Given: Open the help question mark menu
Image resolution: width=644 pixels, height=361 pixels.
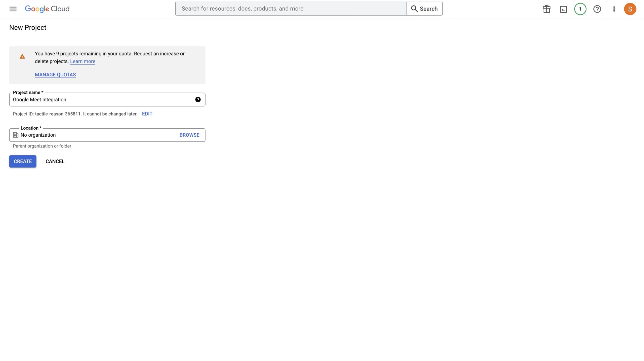Looking at the screenshot, I should tap(597, 9).
